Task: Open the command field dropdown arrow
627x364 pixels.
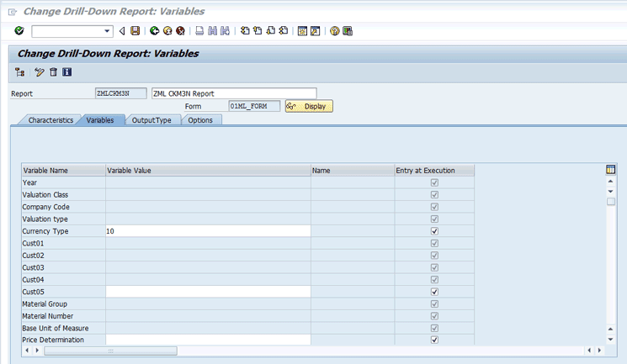Action: pyautogui.click(x=108, y=31)
